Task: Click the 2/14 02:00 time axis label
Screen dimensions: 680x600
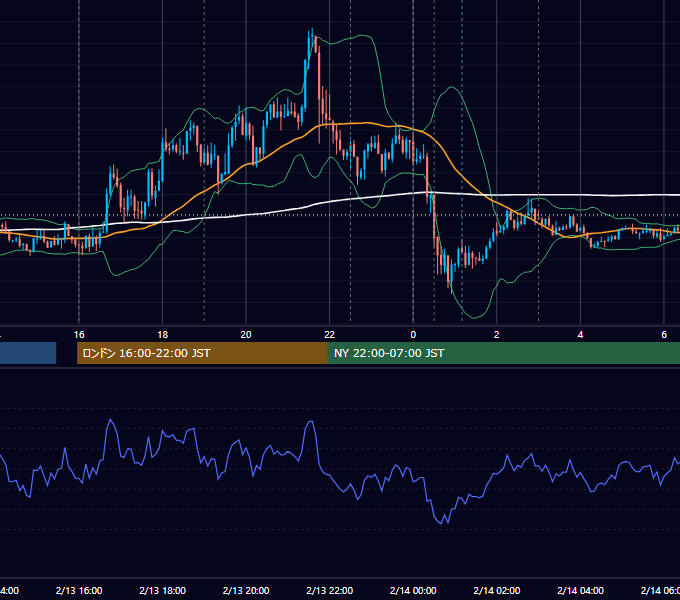Action: pos(497,590)
